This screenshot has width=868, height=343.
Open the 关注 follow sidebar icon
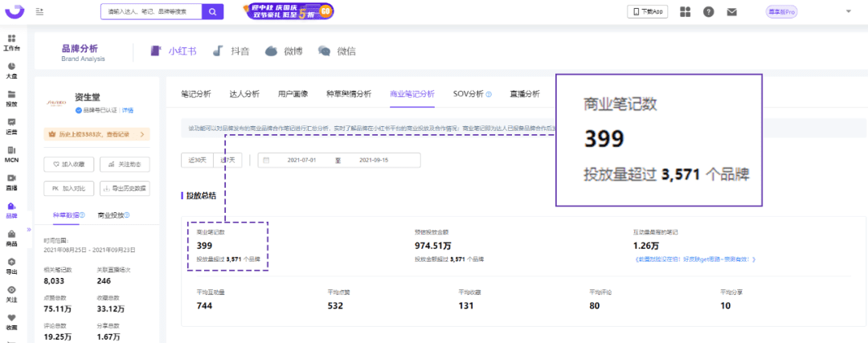11,294
